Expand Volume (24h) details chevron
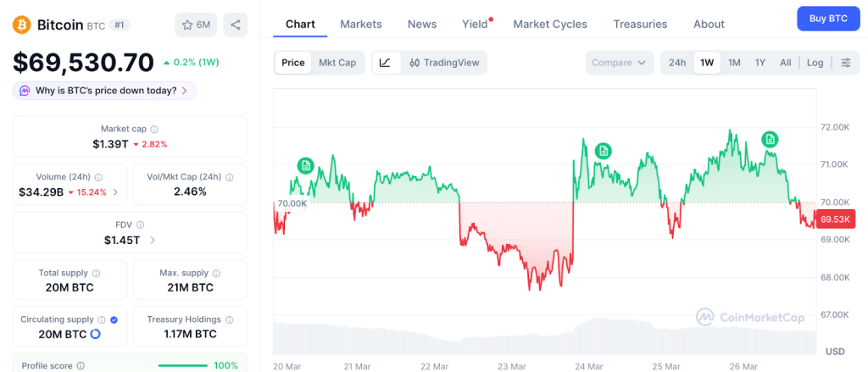The image size is (868, 372). coord(116,192)
